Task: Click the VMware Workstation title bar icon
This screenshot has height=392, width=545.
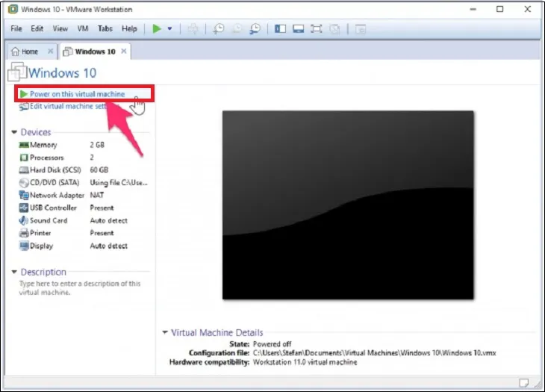Action: (13, 10)
